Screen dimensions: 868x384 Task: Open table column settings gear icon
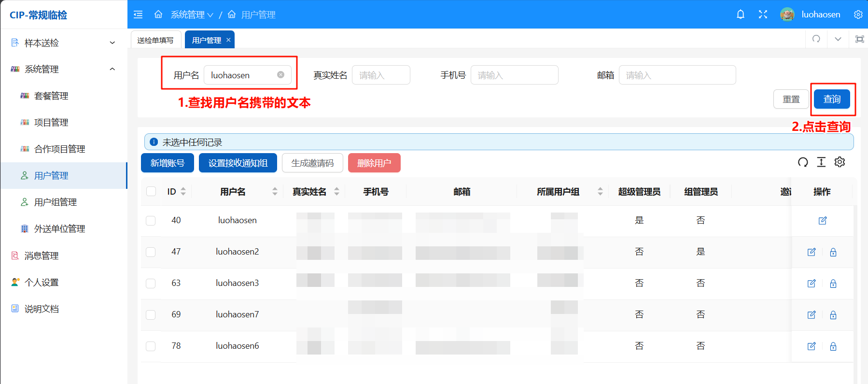point(840,162)
